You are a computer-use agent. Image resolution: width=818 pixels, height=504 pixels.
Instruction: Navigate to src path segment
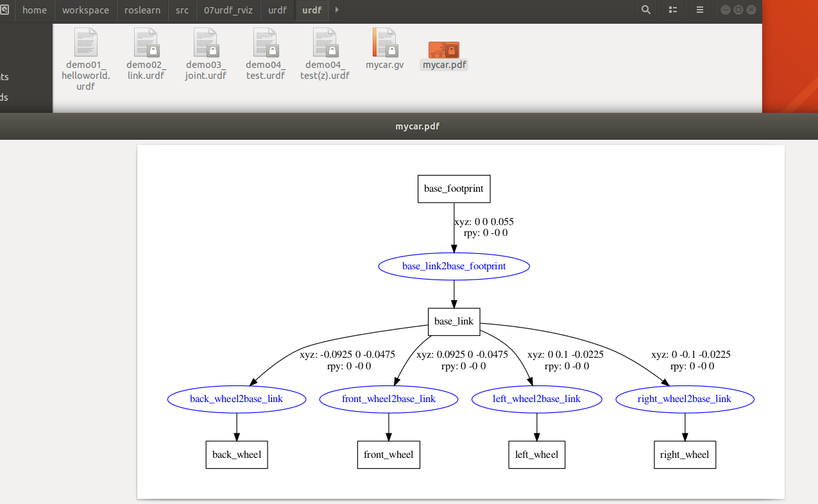(x=182, y=10)
